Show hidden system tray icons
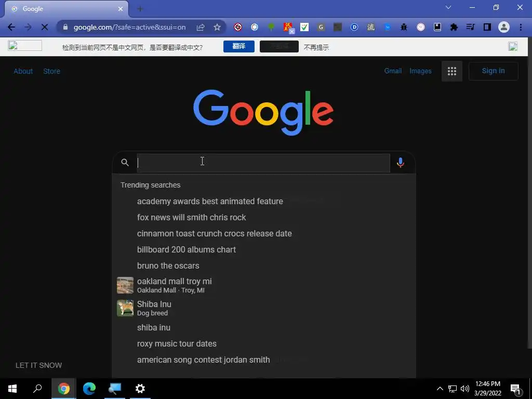532x399 pixels. pos(440,389)
